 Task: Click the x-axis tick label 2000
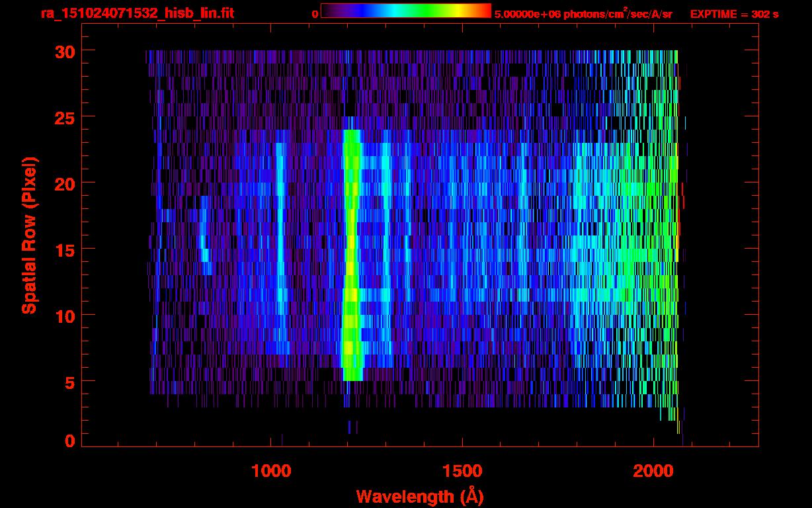653,471
